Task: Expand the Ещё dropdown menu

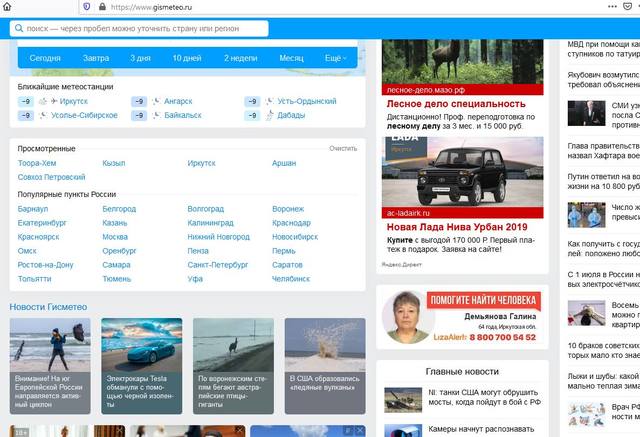Action: coord(336,58)
